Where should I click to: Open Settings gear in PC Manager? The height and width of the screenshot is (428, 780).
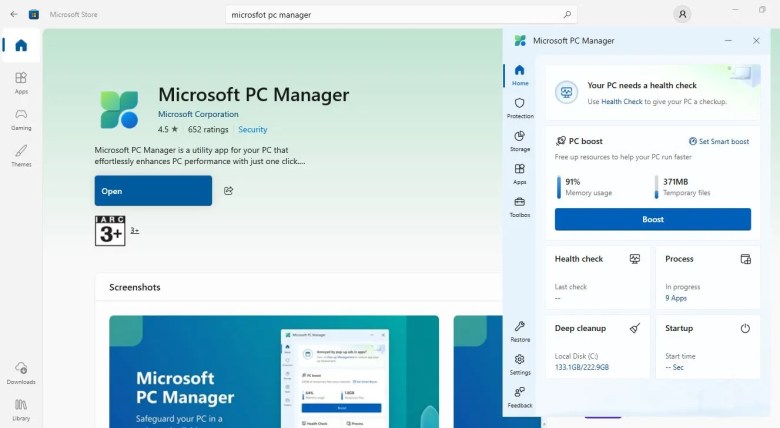pos(520,364)
